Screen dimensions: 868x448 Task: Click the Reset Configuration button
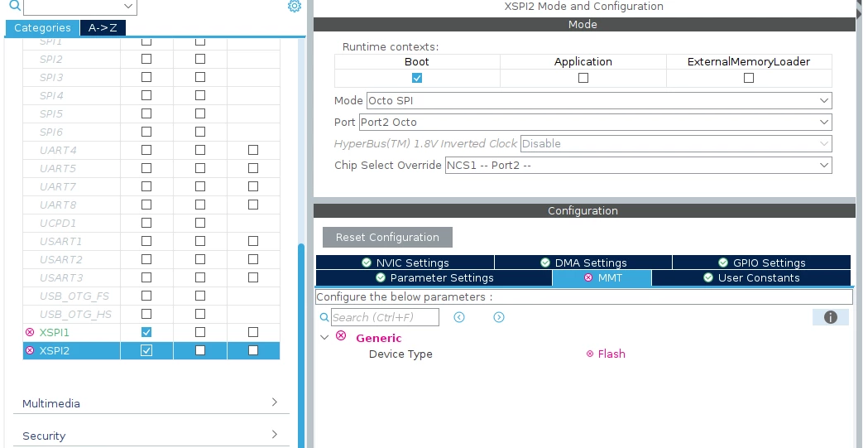[387, 237]
